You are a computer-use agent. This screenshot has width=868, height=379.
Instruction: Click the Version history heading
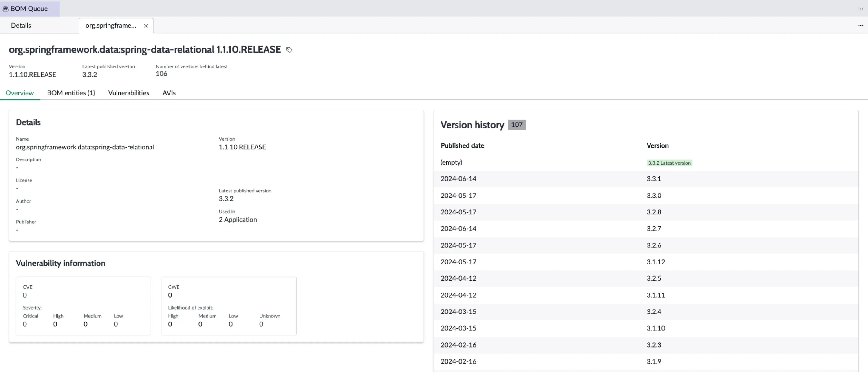coord(472,125)
